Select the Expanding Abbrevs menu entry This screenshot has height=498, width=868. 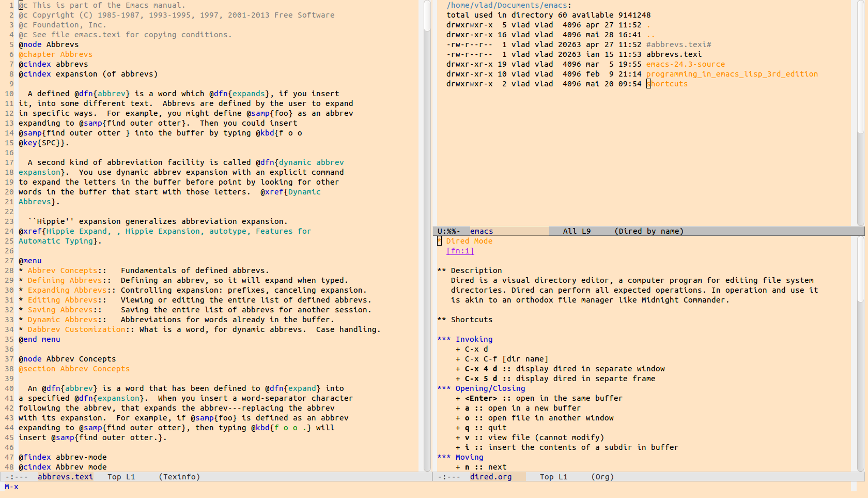coord(67,290)
